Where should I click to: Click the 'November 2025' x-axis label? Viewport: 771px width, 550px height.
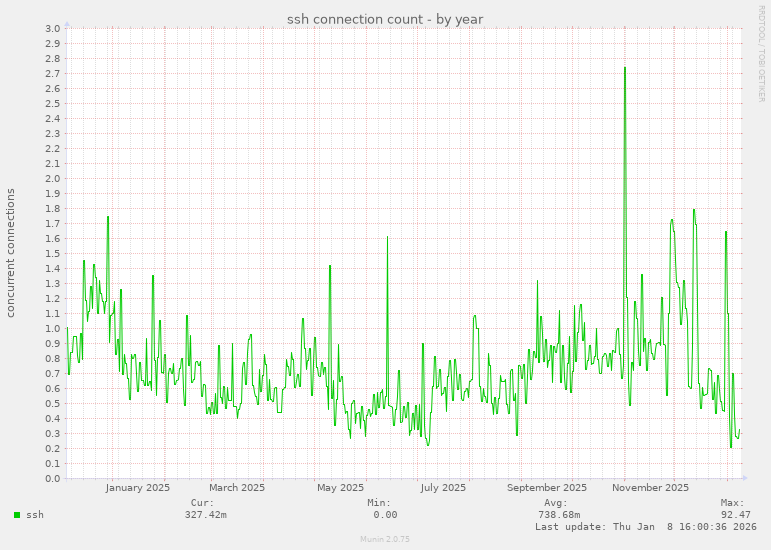(650, 488)
